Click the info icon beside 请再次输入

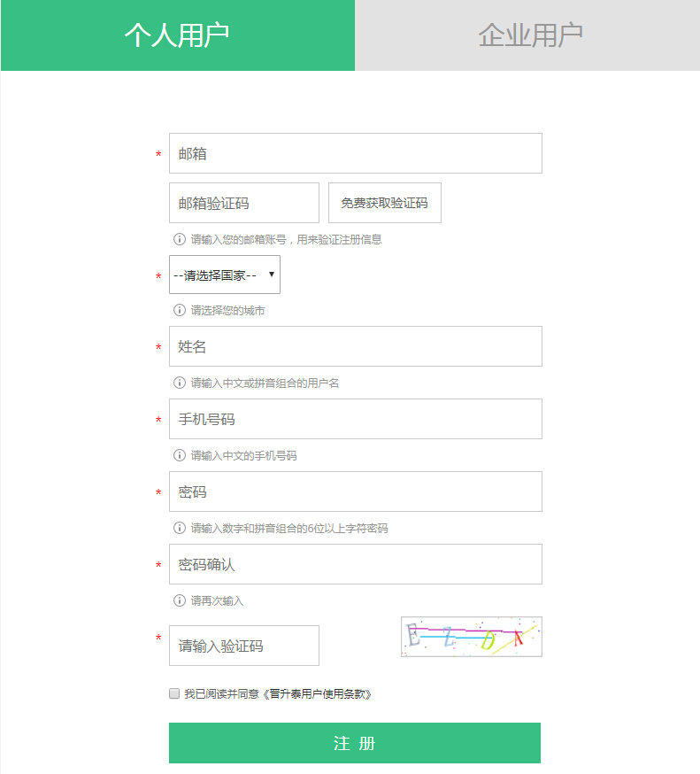(x=180, y=600)
